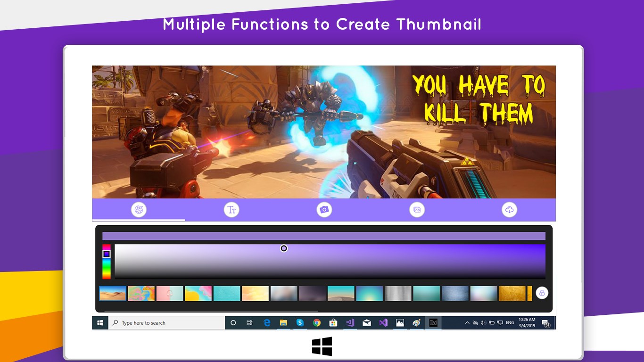
Task: Pick the silver metallic background thumbnail
Action: [398, 293]
